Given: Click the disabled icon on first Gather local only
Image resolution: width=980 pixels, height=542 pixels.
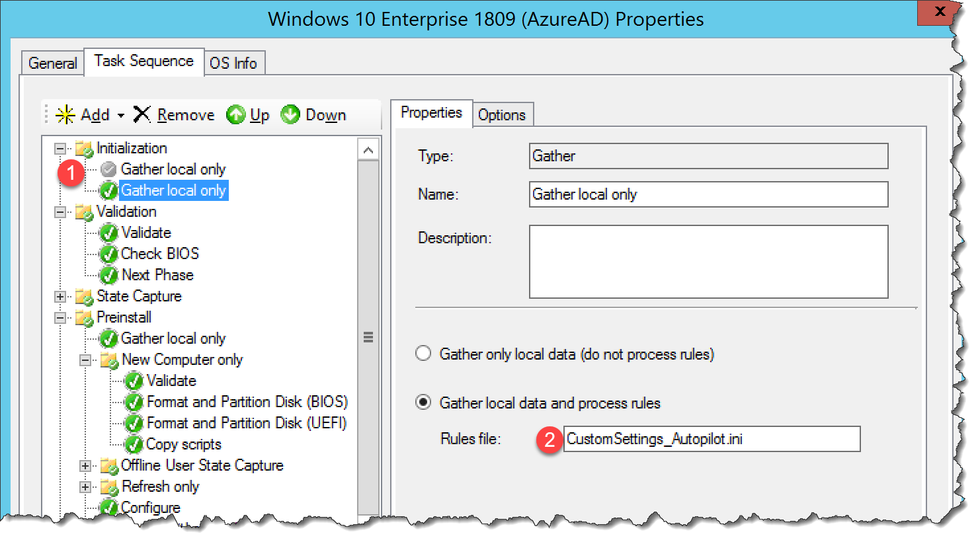Looking at the screenshot, I should point(108,169).
